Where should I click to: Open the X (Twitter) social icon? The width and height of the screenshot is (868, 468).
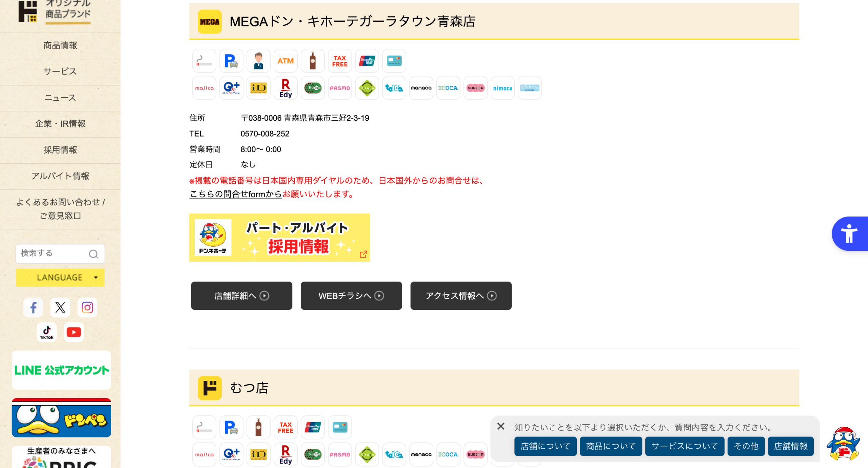[x=60, y=307]
